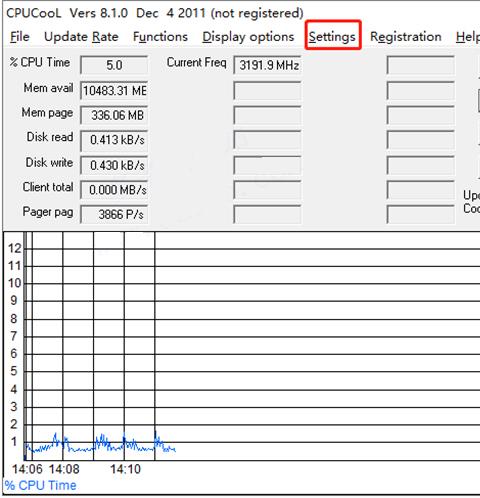Click the % CPU Time value field
The image size is (480, 498).
coord(114,65)
